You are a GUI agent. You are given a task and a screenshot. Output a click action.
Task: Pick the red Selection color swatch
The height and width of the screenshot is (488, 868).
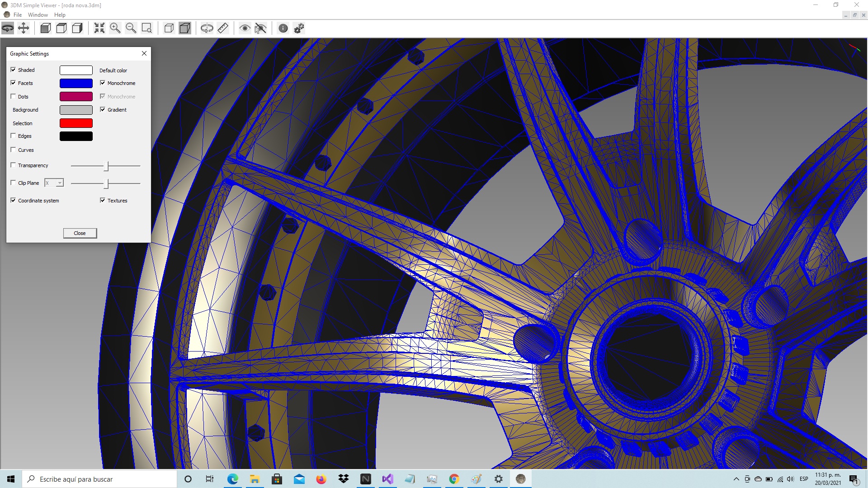tap(76, 123)
